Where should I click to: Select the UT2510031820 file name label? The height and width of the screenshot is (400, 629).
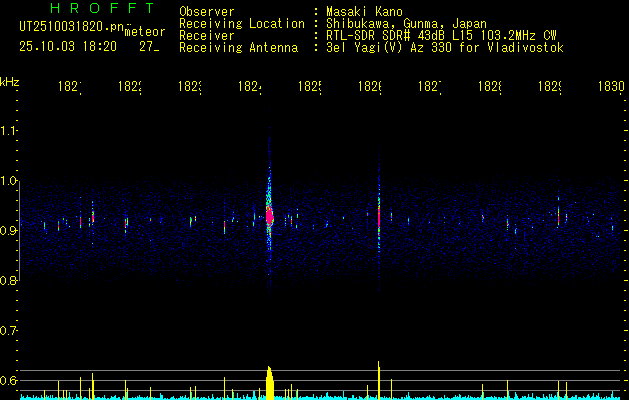coord(71,27)
